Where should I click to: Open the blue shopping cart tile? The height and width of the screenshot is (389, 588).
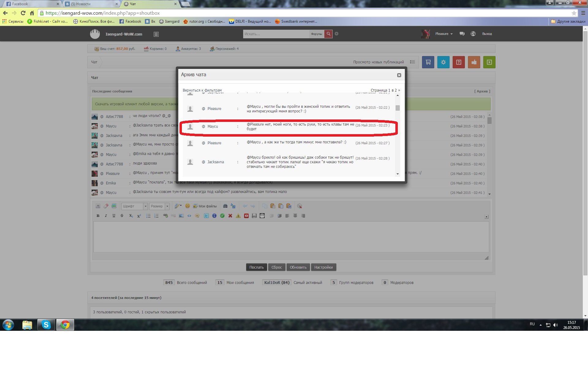coord(428,62)
